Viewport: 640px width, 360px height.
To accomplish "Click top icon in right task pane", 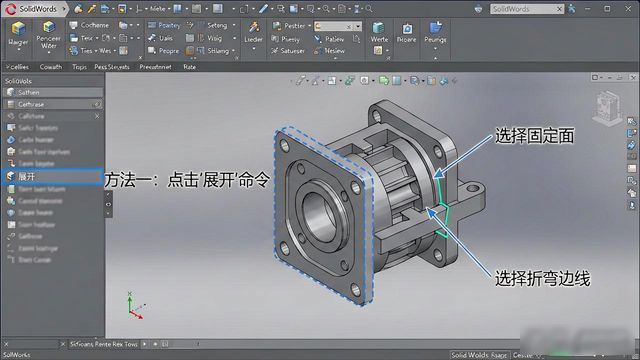I will [x=632, y=121].
